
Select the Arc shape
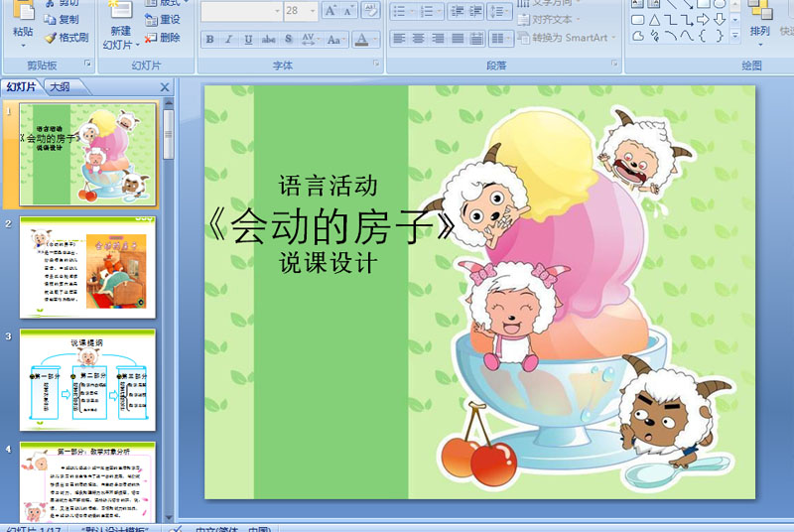coord(670,36)
